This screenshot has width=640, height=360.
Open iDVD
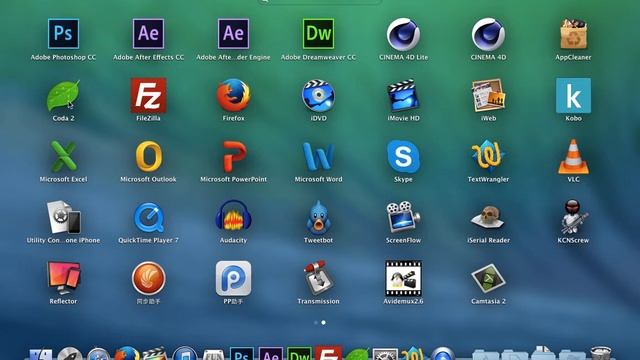(x=318, y=96)
